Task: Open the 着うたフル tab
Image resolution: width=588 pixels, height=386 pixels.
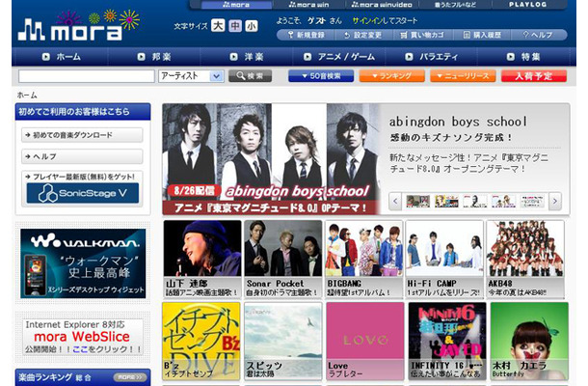Action: (x=455, y=5)
